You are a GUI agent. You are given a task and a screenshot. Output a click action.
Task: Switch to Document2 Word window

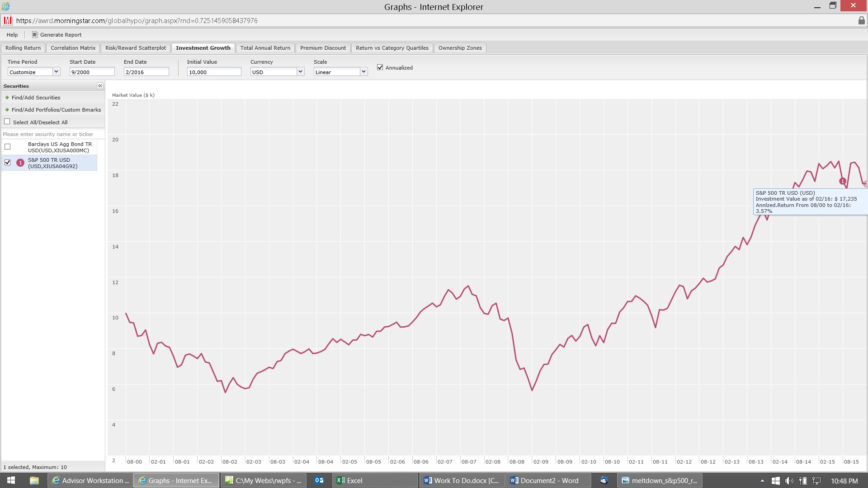point(549,480)
